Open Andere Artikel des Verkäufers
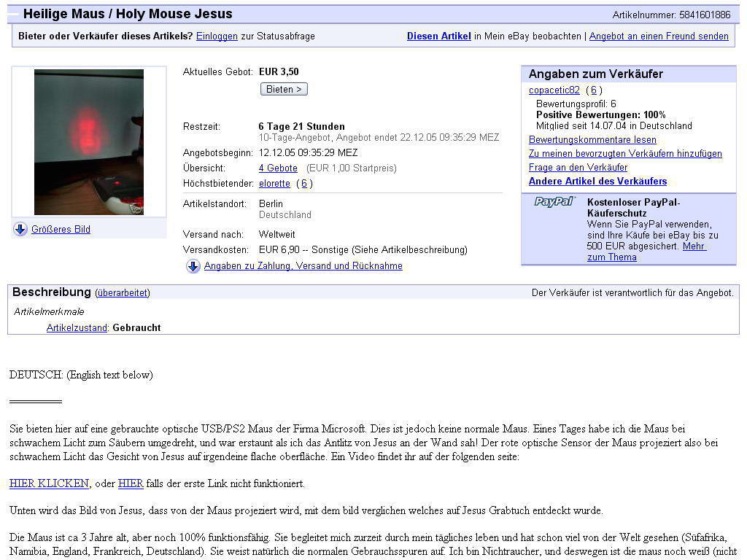The image size is (747, 560). click(x=598, y=181)
